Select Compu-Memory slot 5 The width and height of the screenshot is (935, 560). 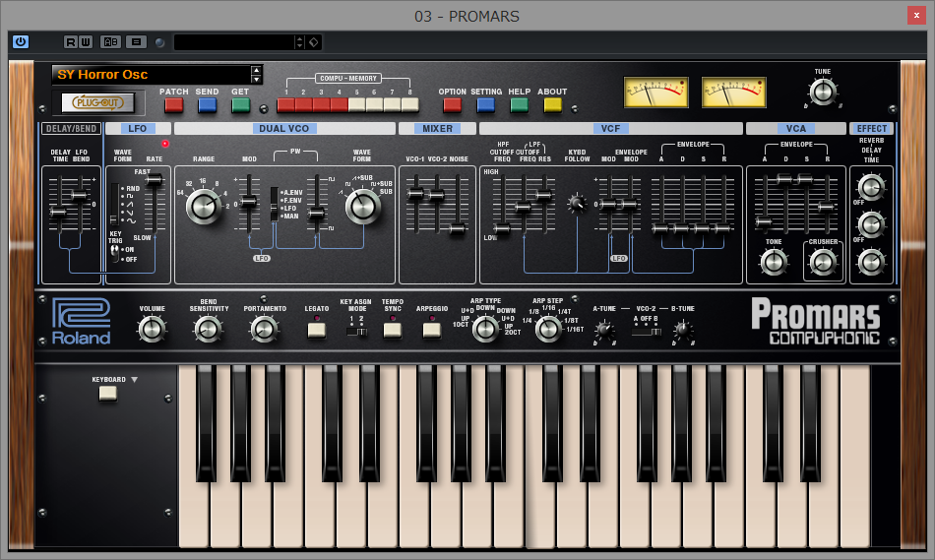click(357, 105)
